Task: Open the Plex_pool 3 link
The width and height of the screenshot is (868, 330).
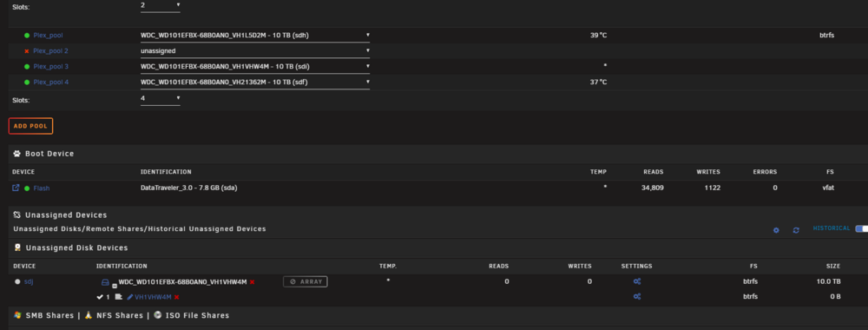Action: coord(51,67)
